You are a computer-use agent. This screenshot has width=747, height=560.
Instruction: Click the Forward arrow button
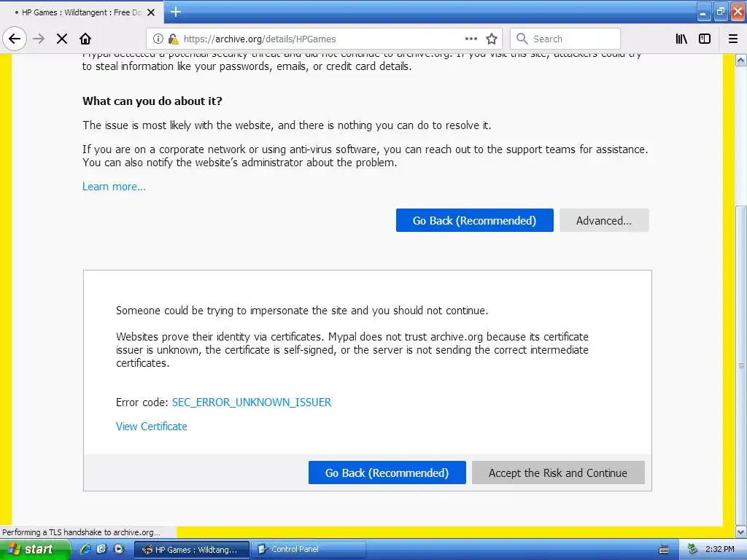tap(39, 39)
